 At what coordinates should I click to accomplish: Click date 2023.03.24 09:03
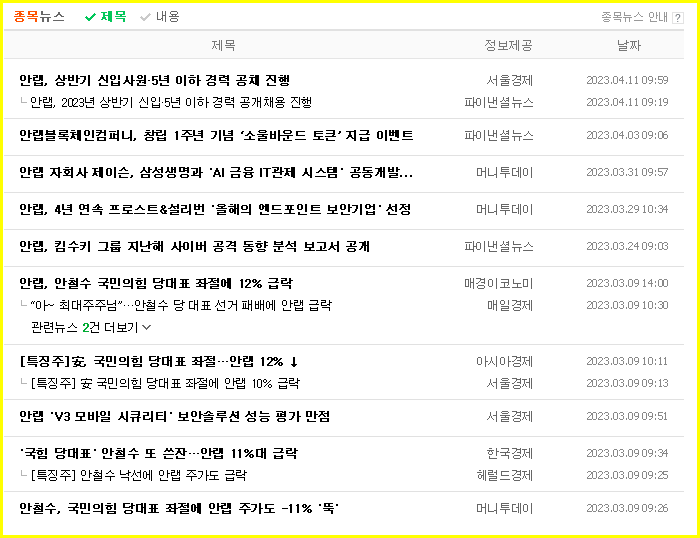627,246
